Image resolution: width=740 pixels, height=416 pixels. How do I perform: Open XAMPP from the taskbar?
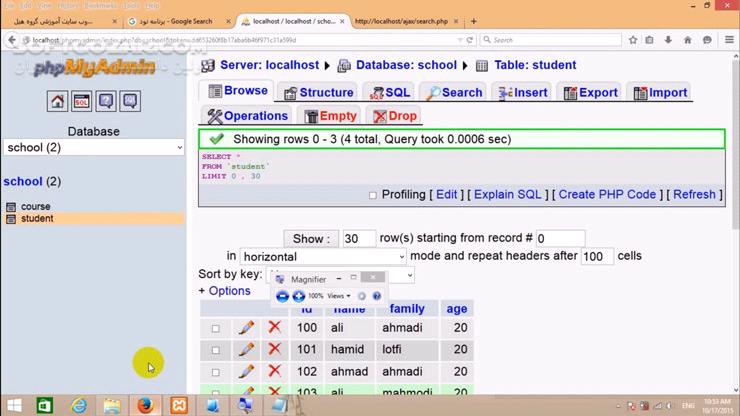(x=179, y=406)
